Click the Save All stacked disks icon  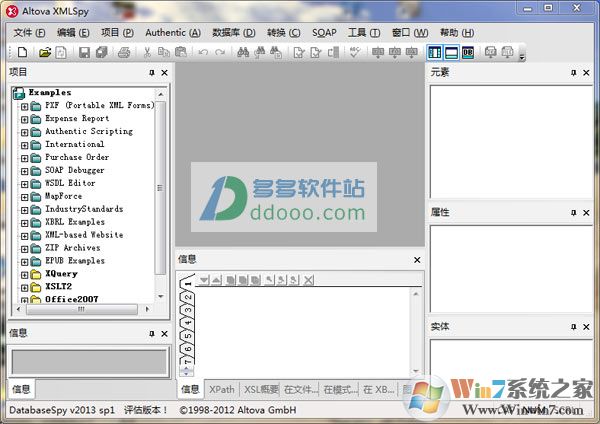click(x=101, y=52)
